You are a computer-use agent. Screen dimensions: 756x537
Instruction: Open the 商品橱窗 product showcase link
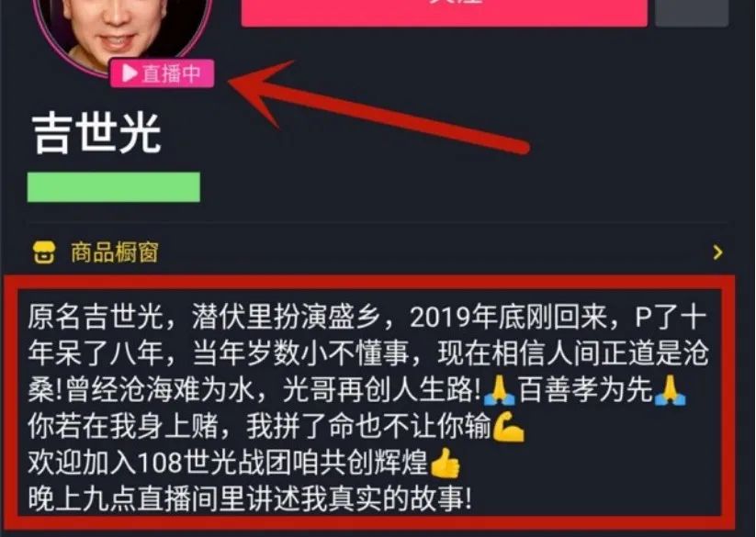(115, 252)
